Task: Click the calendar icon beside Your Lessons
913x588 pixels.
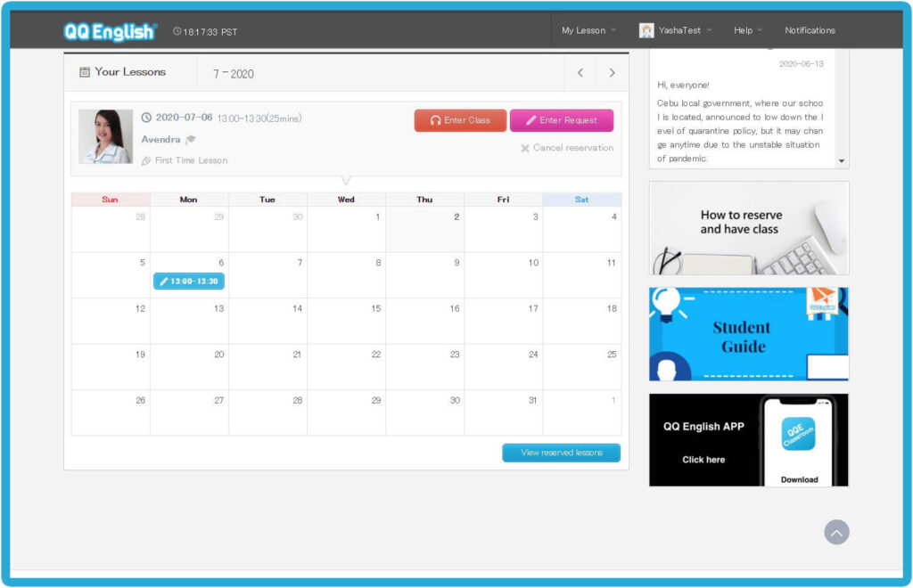Action: coord(85,72)
